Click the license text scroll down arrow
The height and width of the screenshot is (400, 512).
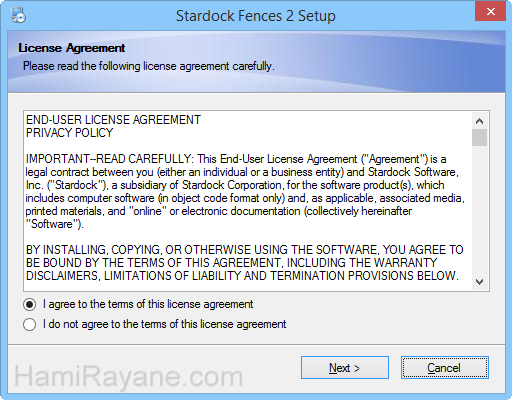479,282
